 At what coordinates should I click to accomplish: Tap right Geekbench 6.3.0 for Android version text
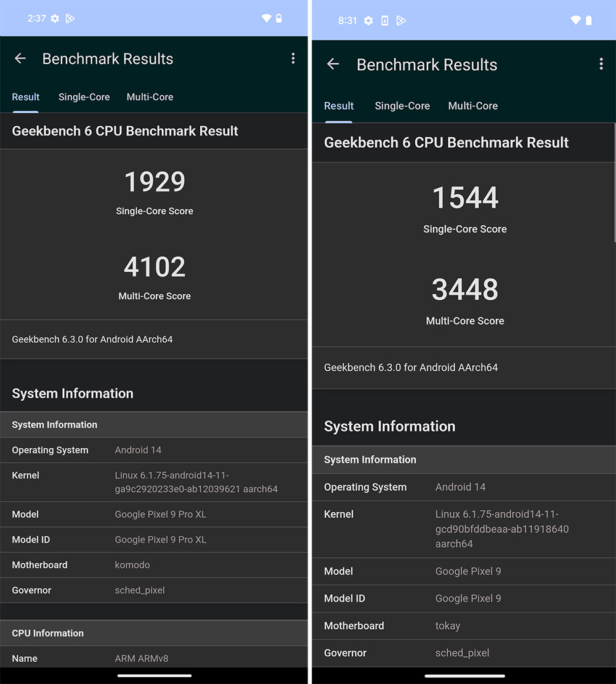click(x=411, y=368)
